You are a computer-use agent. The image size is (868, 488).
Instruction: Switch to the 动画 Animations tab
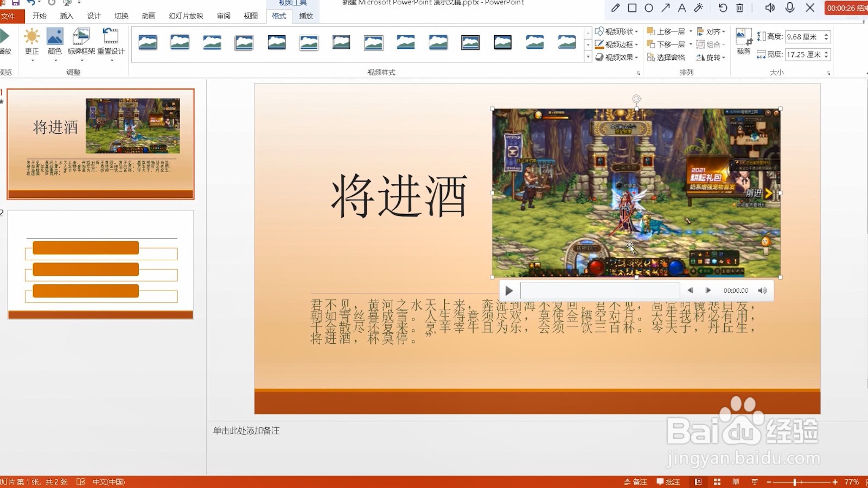click(149, 16)
